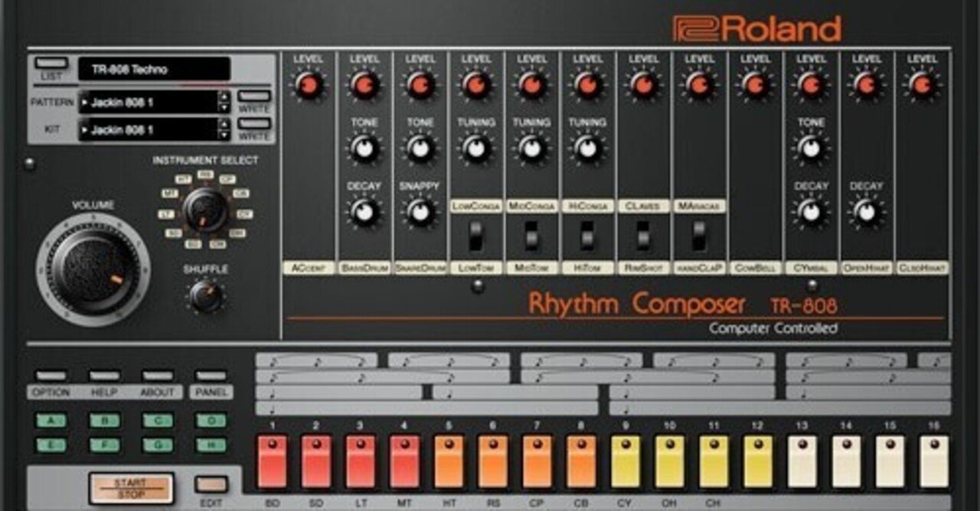The width and height of the screenshot is (980, 511).
Task: Toggle step 13 white pad
Action: 802,461
